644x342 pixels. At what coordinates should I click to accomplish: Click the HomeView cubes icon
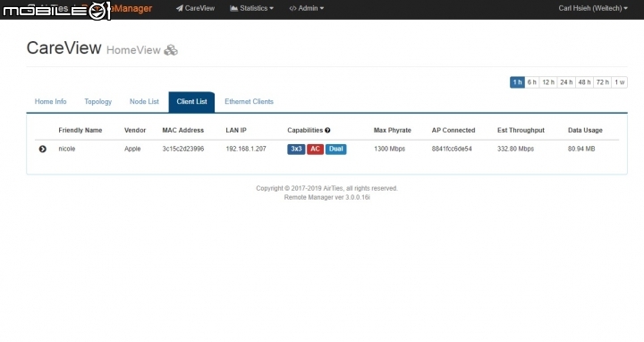[171, 50]
